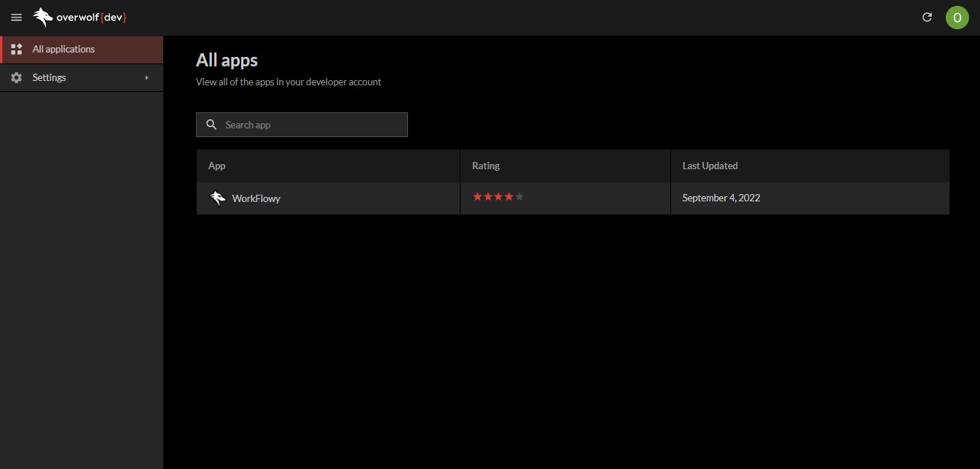
Task: Open the hamburger menu
Action: (17, 18)
